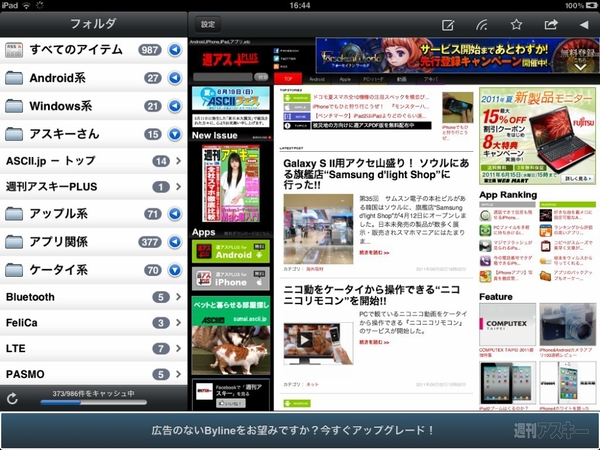Tap the 987 unread count badge
Image resolution: width=600 pixels, height=450 pixels.
coord(150,50)
